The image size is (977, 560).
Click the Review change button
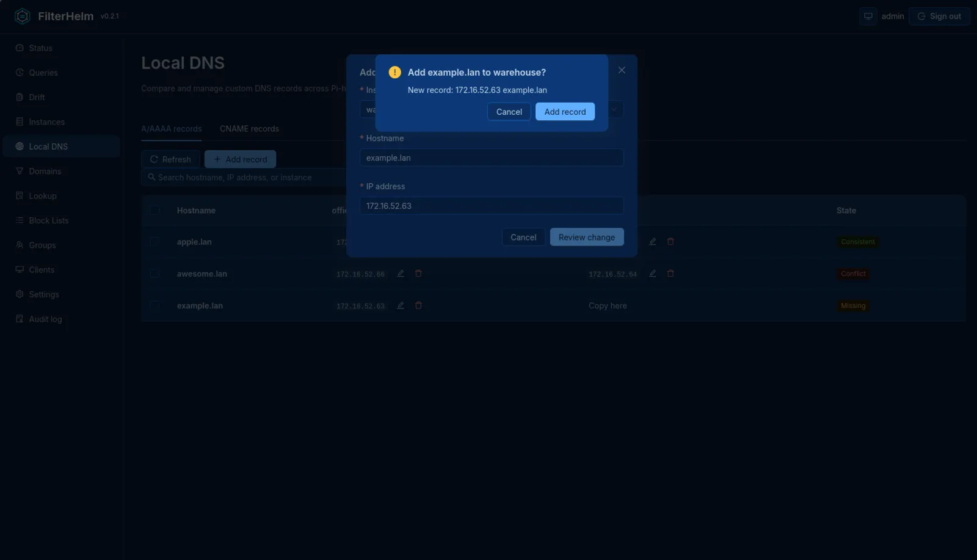click(587, 237)
